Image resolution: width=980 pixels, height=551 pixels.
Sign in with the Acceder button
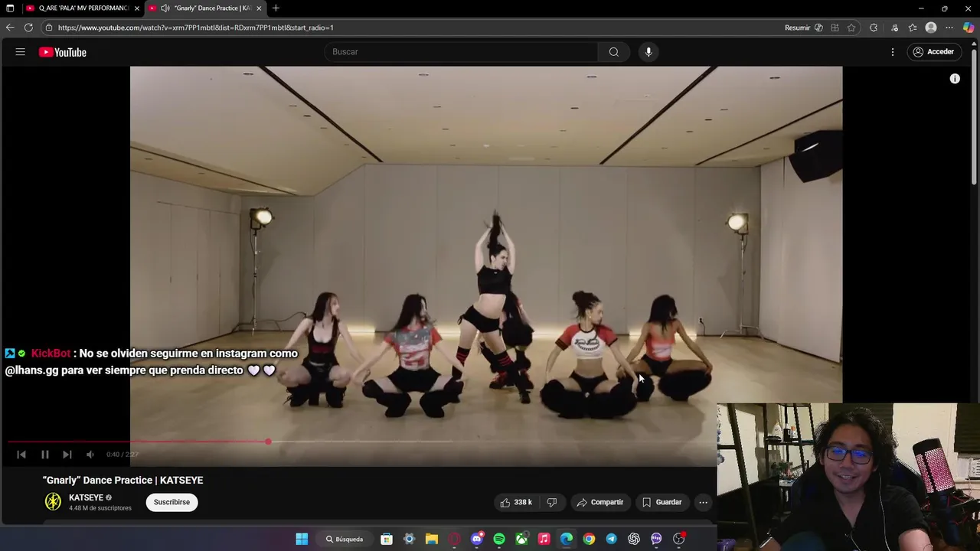point(933,52)
